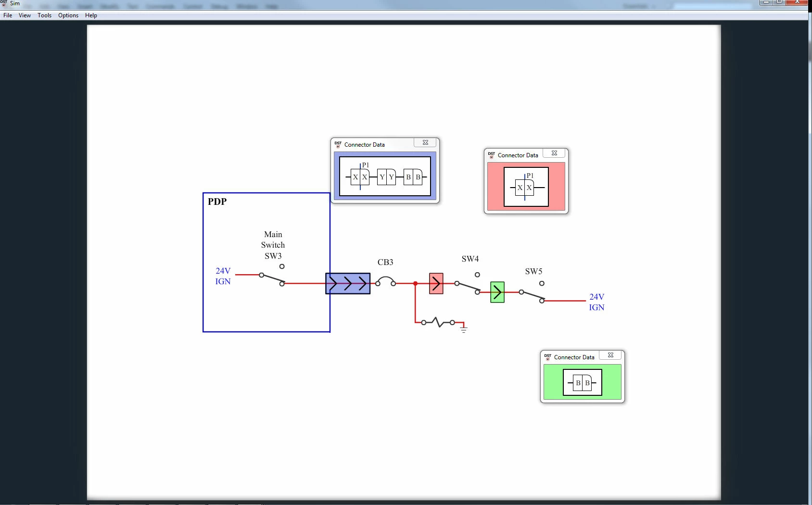Click the X X pin pair in red connector diagram
This screenshot has height=505, width=812.
525,188
